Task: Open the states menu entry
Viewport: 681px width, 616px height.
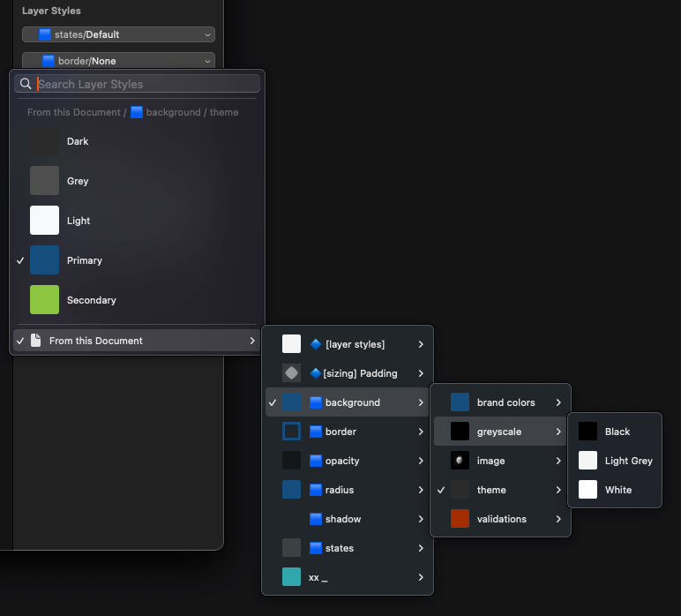Action: coord(347,548)
